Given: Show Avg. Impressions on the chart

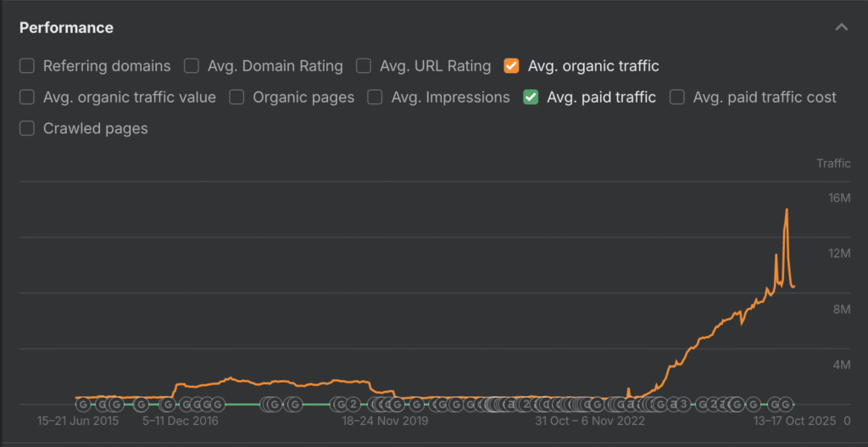Looking at the screenshot, I should pyautogui.click(x=376, y=98).
